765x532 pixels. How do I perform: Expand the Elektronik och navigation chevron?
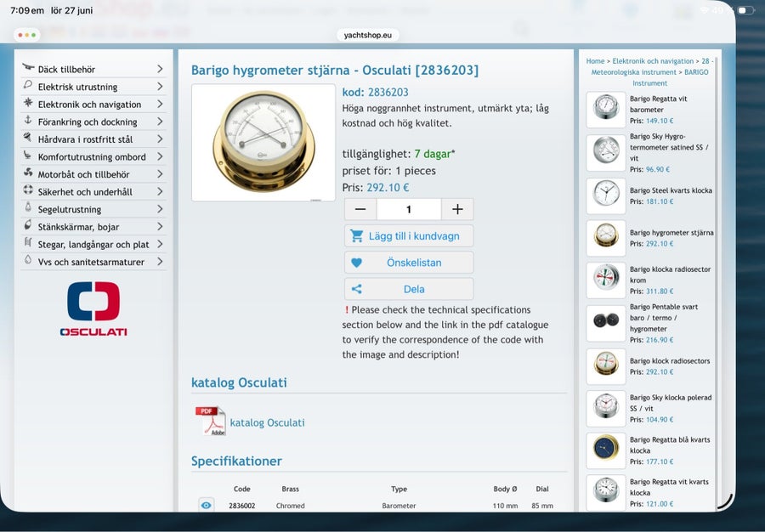coord(160,104)
